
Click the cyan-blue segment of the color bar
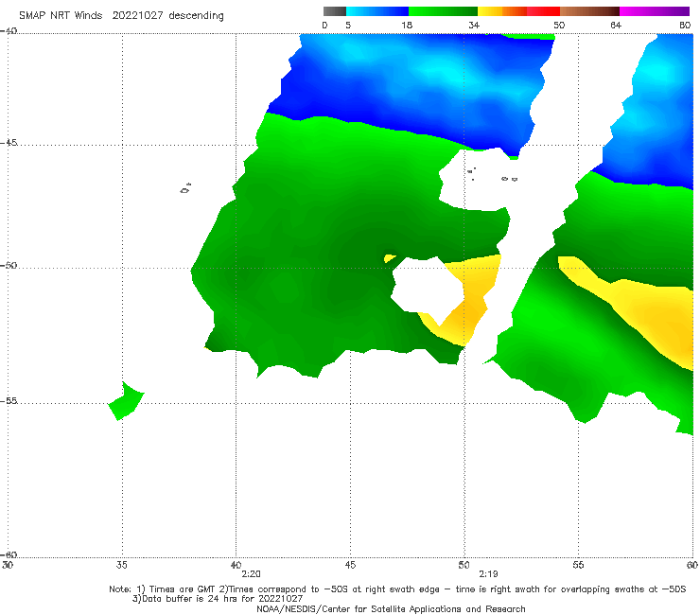tap(377, 11)
